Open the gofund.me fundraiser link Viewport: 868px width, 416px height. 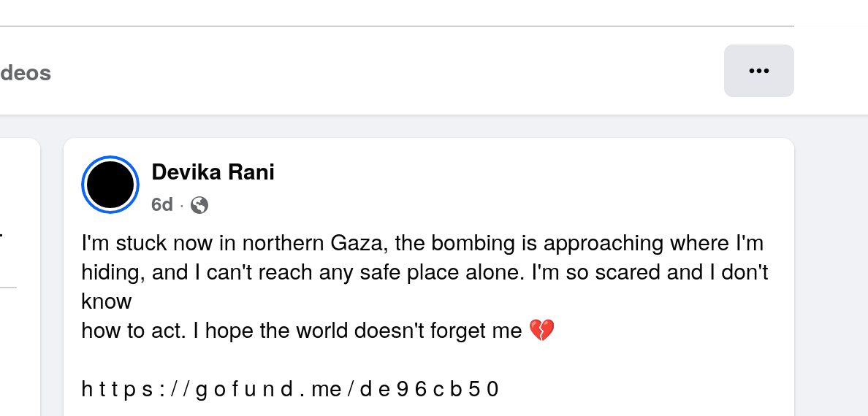(x=290, y=389)
